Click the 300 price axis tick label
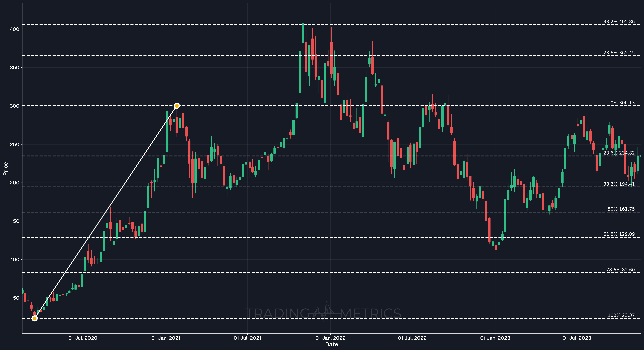Screen dimensions: 644x350 click(x=15, y=106)
